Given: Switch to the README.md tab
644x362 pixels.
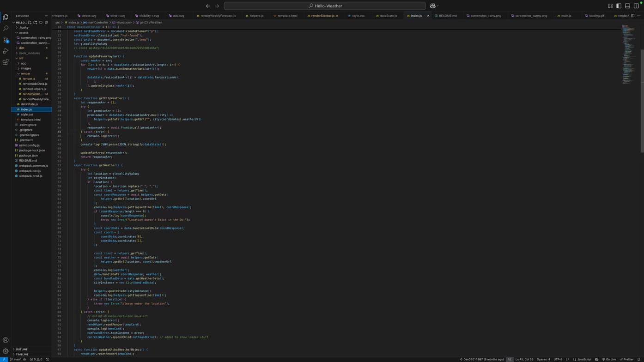Looking at the screenshot, I should tap(448, 16).
